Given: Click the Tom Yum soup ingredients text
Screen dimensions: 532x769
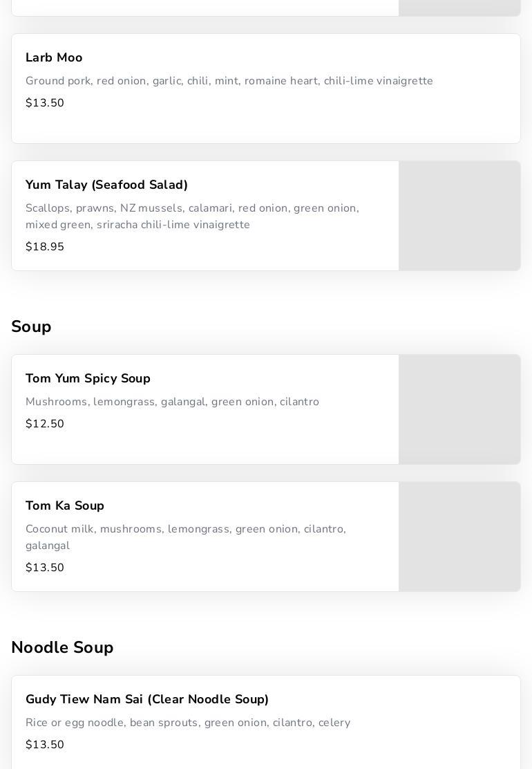Looking at the screenshot, I should point(172,402).
